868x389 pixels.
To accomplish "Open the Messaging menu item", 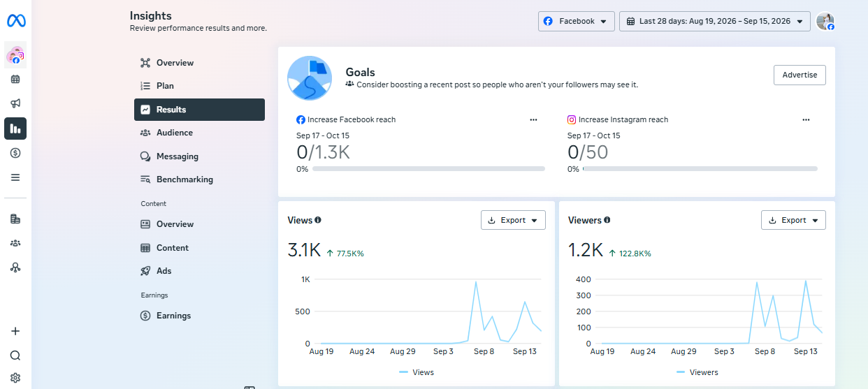I will [x=199, y=156].
